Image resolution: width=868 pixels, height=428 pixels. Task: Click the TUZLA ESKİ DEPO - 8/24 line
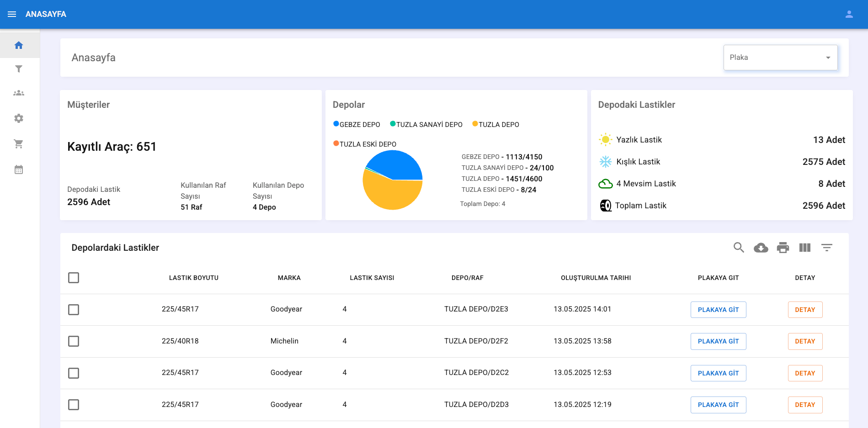tap(499, 190)
